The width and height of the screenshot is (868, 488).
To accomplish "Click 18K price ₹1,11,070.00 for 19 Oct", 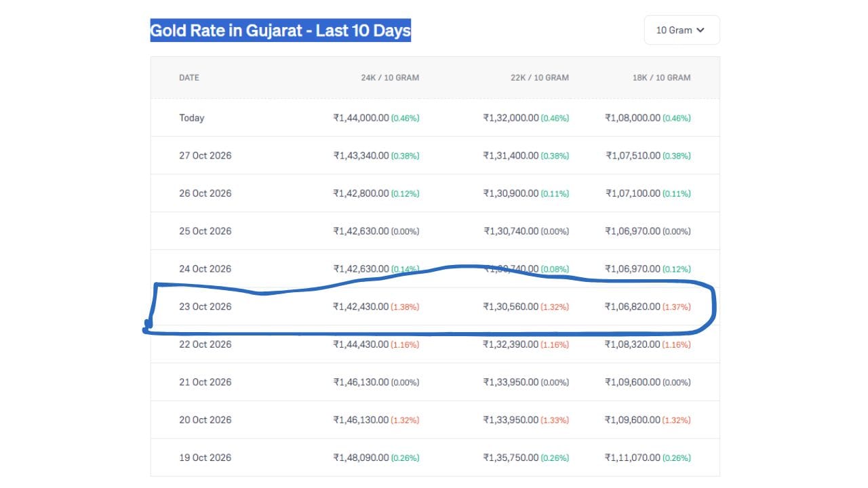I will click(x=633, y=457).
